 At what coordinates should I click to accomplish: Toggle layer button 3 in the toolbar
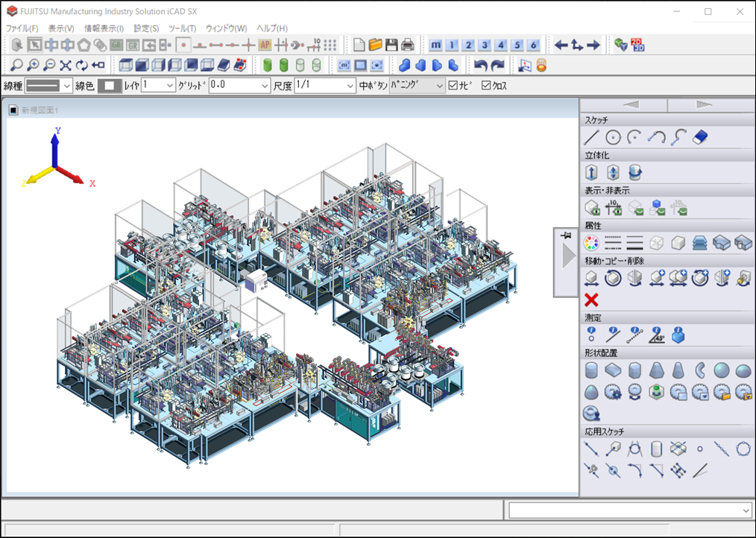[485, 45]
